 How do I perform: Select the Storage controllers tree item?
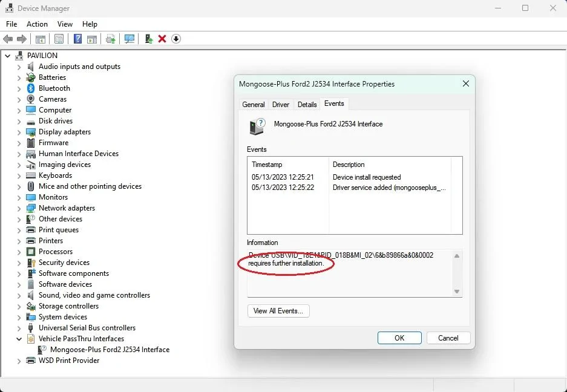68,306
